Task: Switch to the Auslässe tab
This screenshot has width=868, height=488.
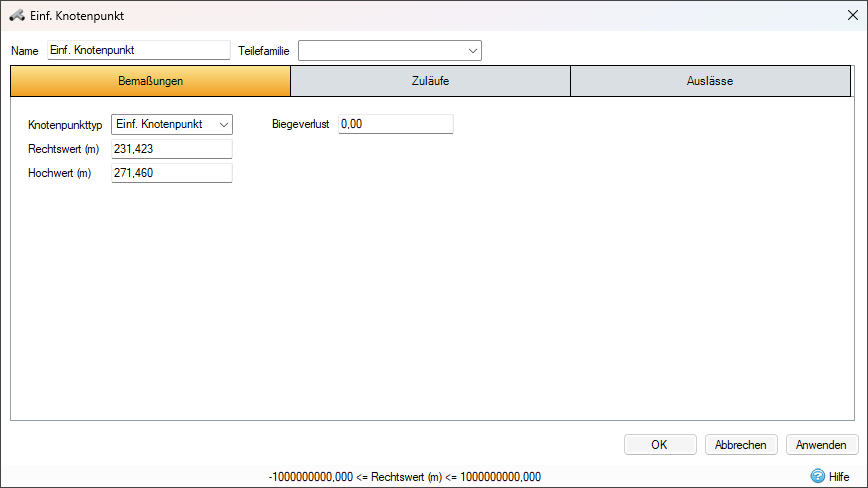Action: point(710,81)
